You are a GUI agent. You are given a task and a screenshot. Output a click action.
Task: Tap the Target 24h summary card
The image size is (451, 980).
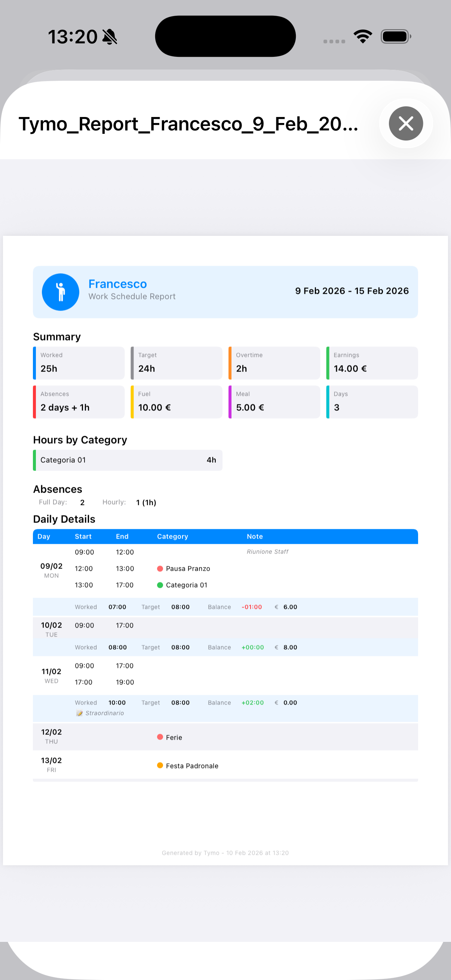coord(177,363)
